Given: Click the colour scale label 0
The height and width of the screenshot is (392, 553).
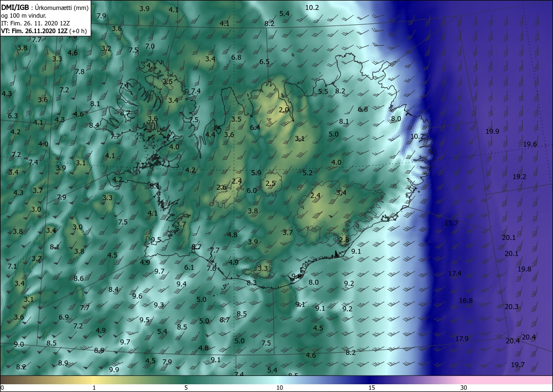Looking at the screenshot, I should click(2, 388).
